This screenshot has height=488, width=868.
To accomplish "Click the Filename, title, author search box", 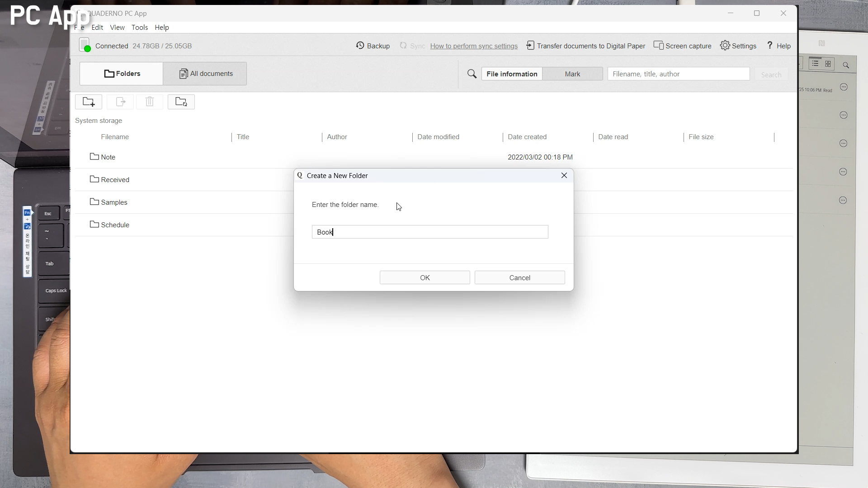I will 678,74.
